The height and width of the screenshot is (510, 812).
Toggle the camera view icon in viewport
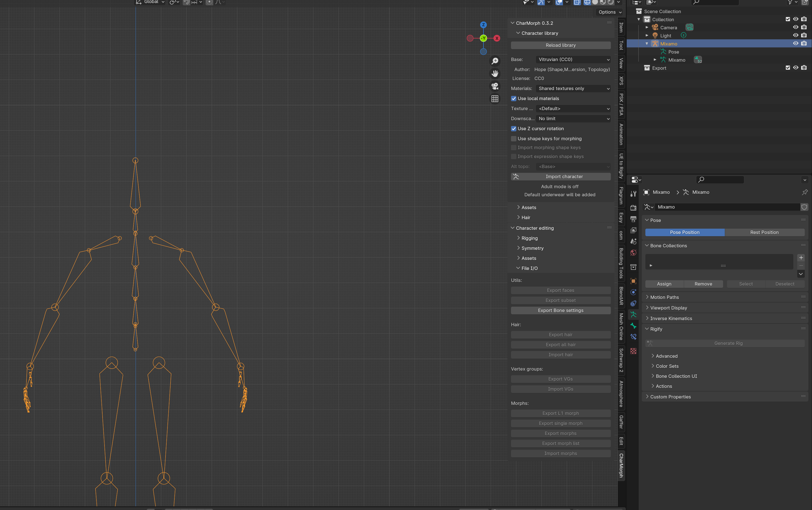click(x=495, y=86)
